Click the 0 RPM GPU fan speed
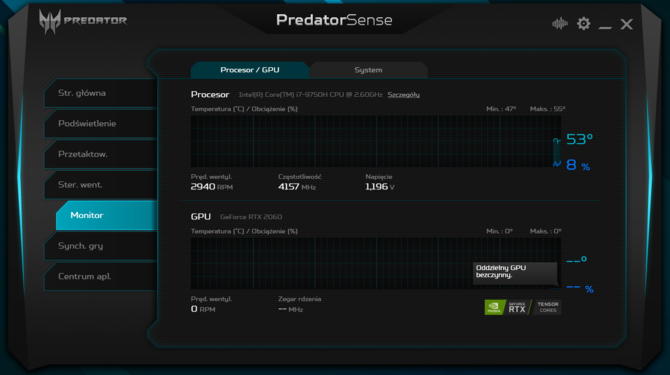 coord(203,309)
